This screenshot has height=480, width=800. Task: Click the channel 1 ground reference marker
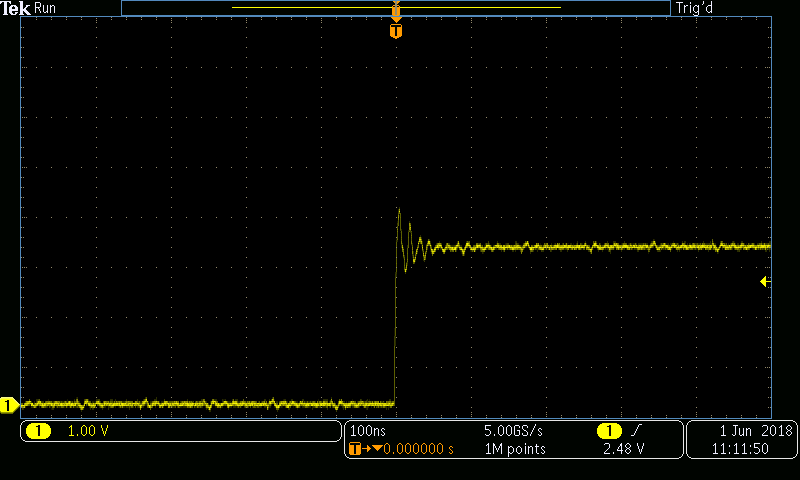pos(9,405)
